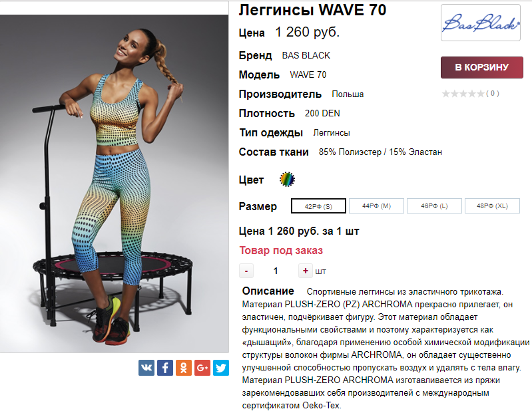Decrease quantity with the minus button

pos(246,271)
